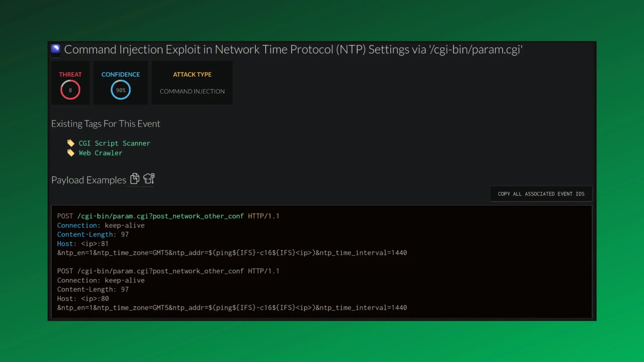Click the Host <ip>:81 header line
This screenshot has width=644, height=362.
coord(83,244)
